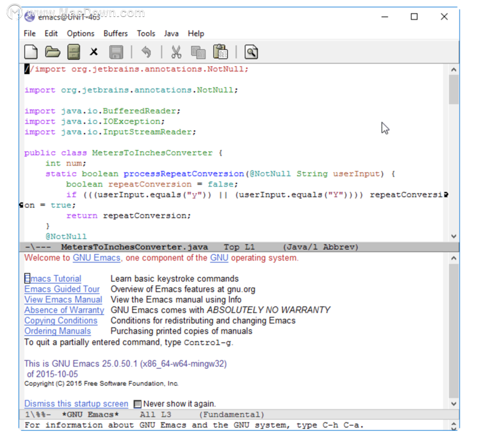
Task: Open the Options menu
Action: [x=81, y=33]
